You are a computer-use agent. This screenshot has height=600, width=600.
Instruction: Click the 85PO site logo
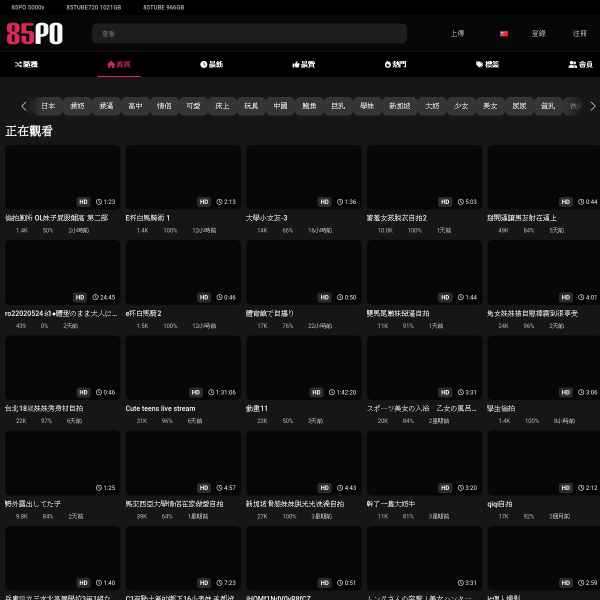[x=34, y=34]
